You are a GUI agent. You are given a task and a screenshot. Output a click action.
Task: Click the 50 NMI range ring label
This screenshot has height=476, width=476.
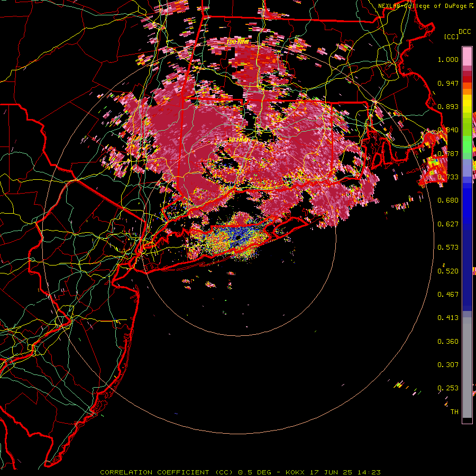click(x=237, y=140)
